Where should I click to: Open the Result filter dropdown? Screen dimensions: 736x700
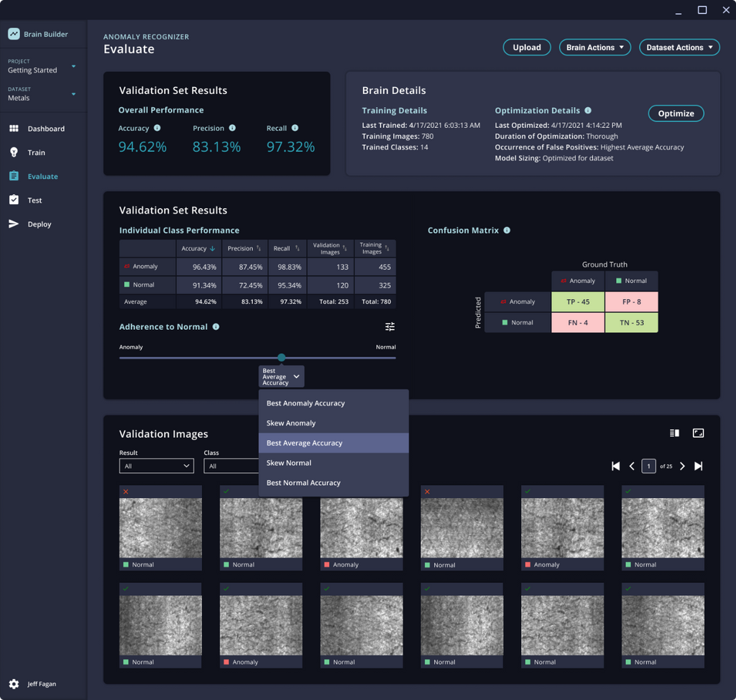(156, 466)
